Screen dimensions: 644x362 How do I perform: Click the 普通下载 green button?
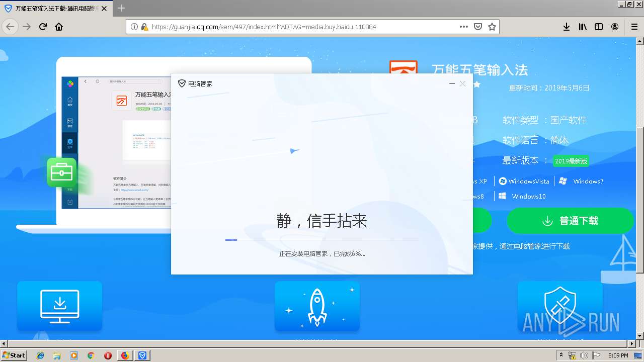click(570, 221)
